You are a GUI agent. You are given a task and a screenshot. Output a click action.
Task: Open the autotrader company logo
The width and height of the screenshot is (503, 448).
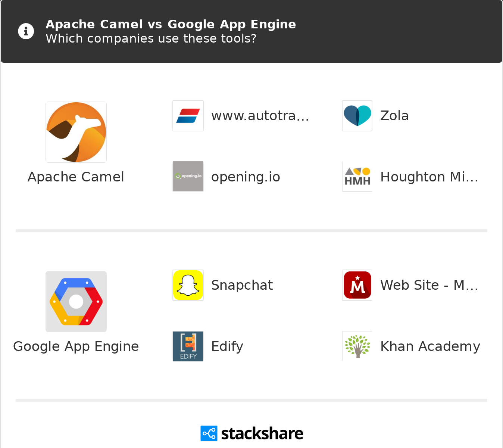point(188,116)
